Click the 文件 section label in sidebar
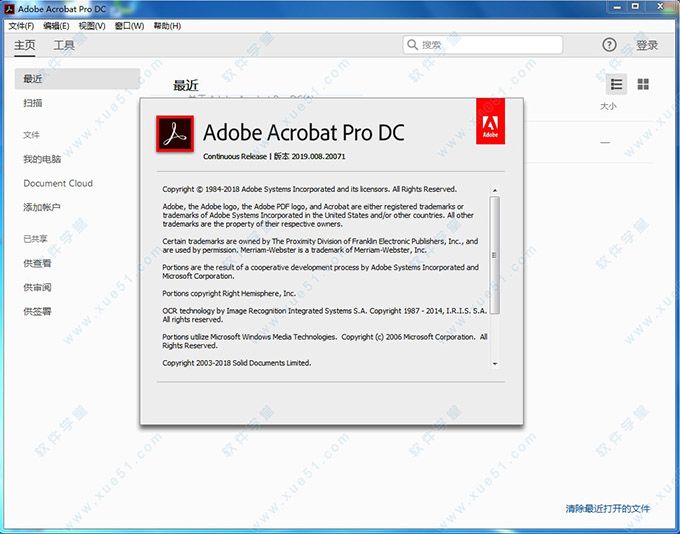Image resolution: width=680 pixels, height=534 pixels. (31, 135)
